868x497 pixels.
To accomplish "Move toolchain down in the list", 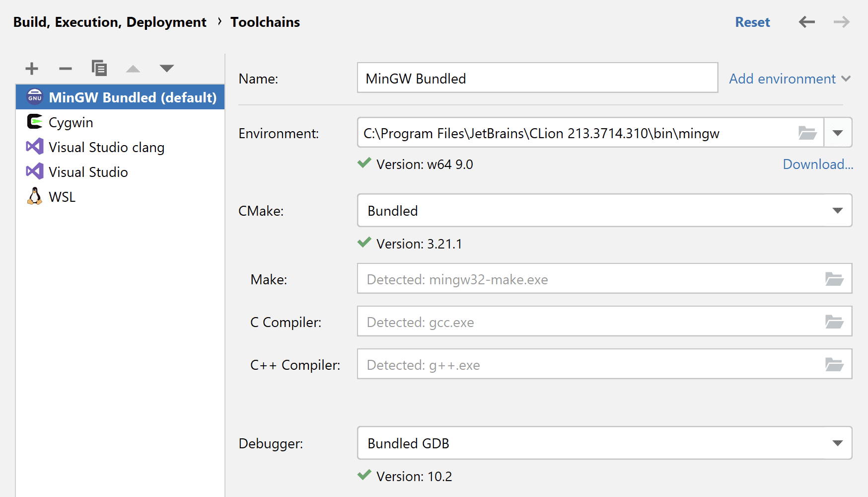I will [x=167, y=68].
